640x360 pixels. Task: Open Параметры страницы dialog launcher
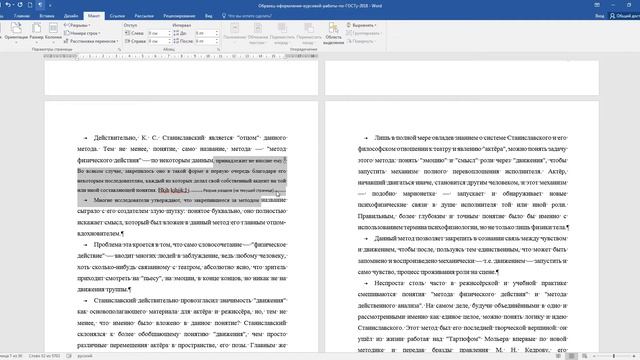[120, 49]
